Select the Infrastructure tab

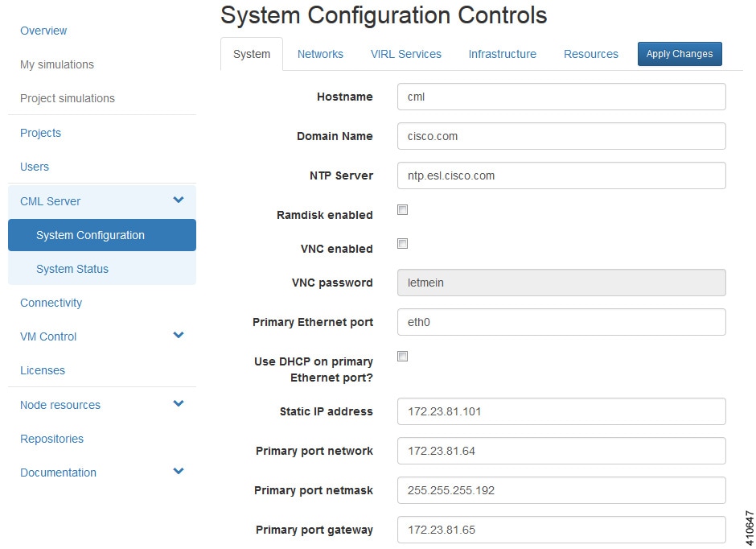coord(502,54)
